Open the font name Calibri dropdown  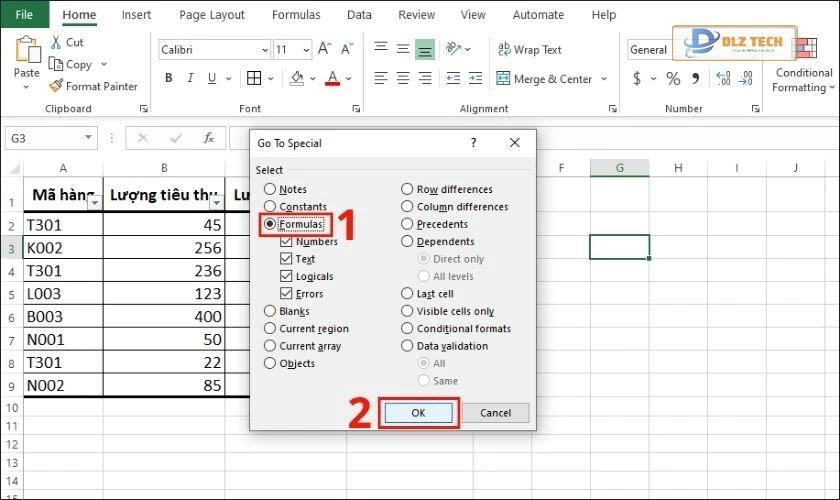click(x=265, y=50)
